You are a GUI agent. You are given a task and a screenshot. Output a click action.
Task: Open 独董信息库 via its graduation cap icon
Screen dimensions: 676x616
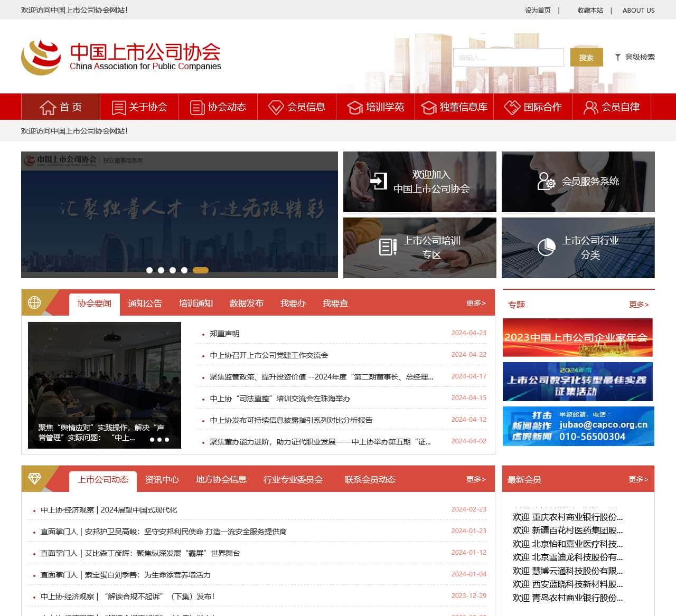[x=428, y=107]
